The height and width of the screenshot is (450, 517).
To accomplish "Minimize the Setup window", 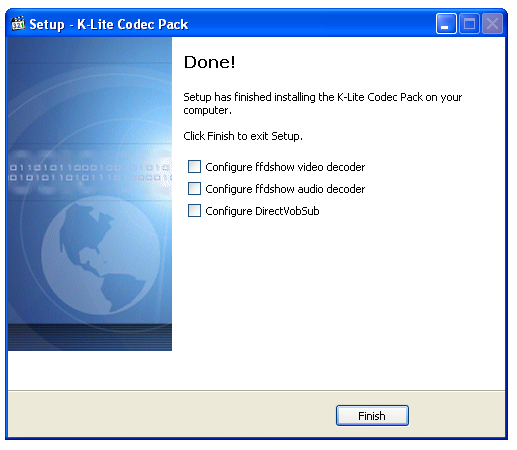I will [446, 24].
